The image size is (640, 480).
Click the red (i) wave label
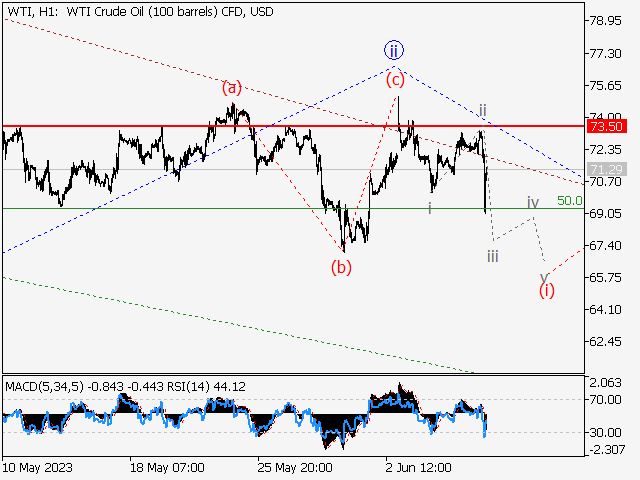(x=547, y=290)
